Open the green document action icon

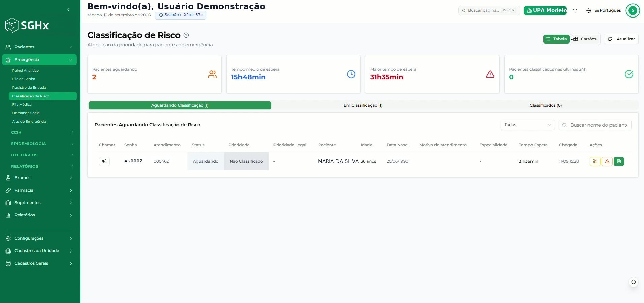click(x=619, y=161)
